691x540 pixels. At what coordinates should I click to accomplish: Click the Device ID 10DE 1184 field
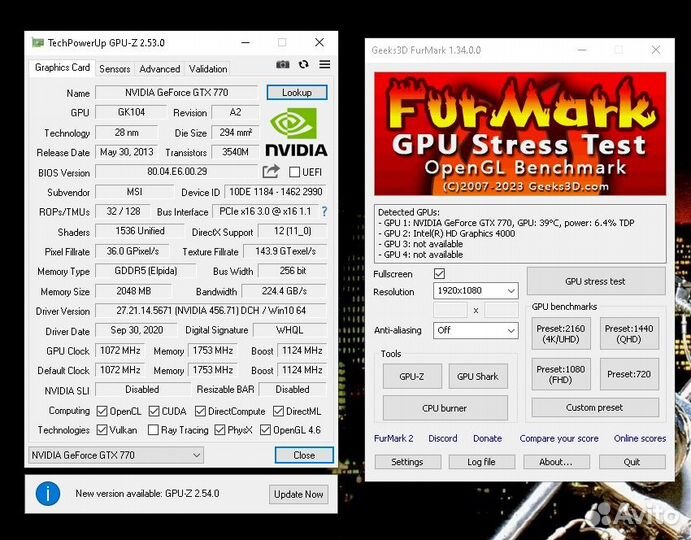tap(276, 192)
